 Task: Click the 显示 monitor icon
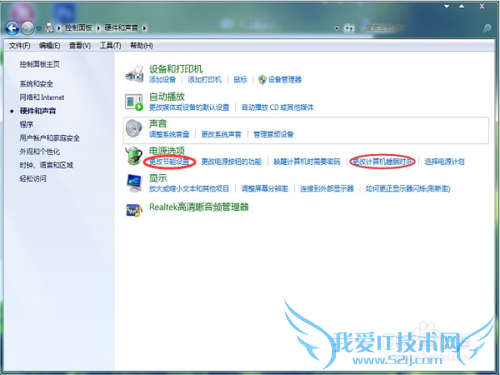[134, 183]
